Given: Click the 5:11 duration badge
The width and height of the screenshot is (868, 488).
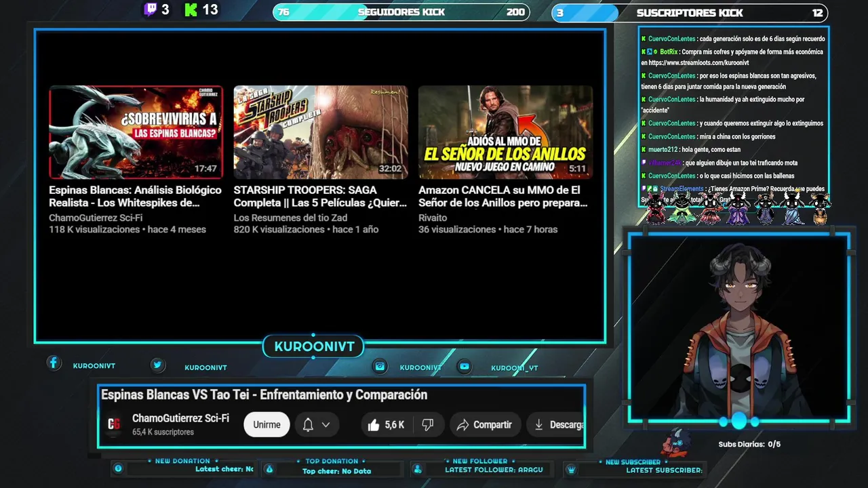Looking at the screenshot, I should point(577,169).
